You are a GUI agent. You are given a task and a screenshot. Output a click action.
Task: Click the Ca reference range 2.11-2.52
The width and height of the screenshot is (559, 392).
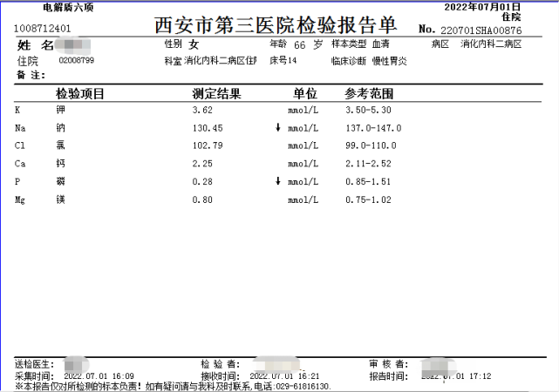pos(368,164)
